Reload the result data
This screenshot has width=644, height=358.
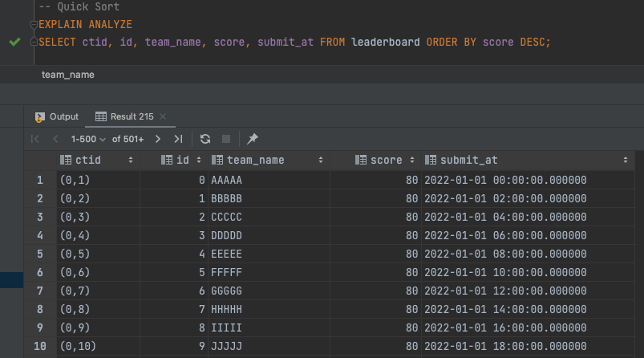[x=205, y=139]
